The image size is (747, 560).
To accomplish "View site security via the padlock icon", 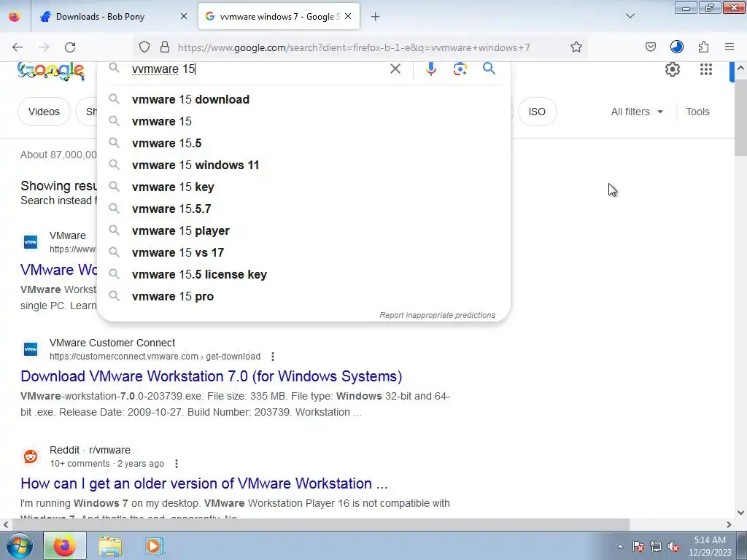I will (165, 47).
